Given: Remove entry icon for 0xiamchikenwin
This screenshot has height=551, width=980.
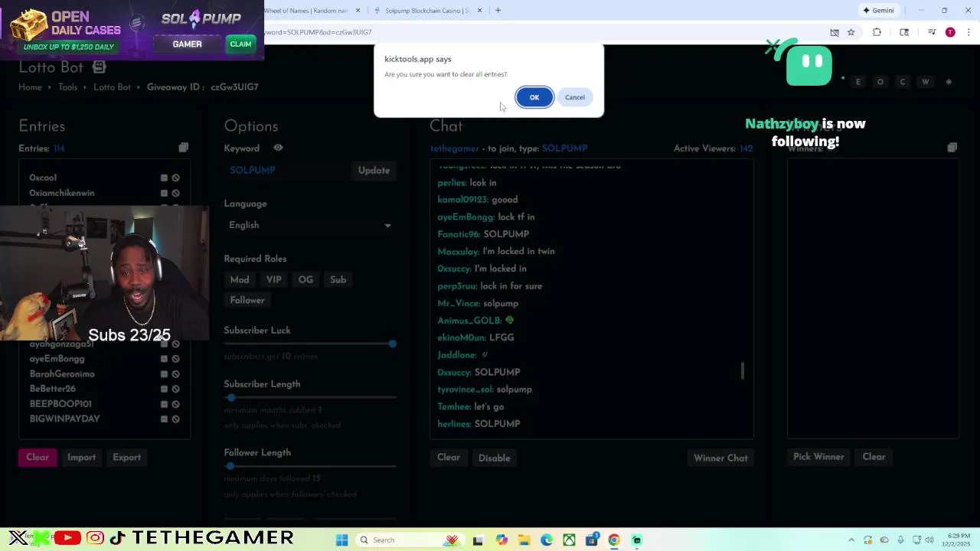Looking at the screenshot, I should click(x=164, y=193).
